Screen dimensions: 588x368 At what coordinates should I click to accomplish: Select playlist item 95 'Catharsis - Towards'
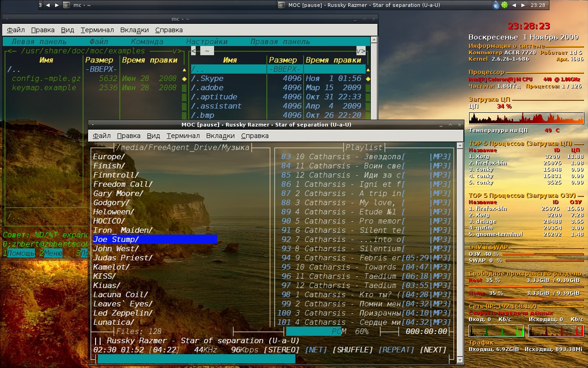(x=364, y=267)
